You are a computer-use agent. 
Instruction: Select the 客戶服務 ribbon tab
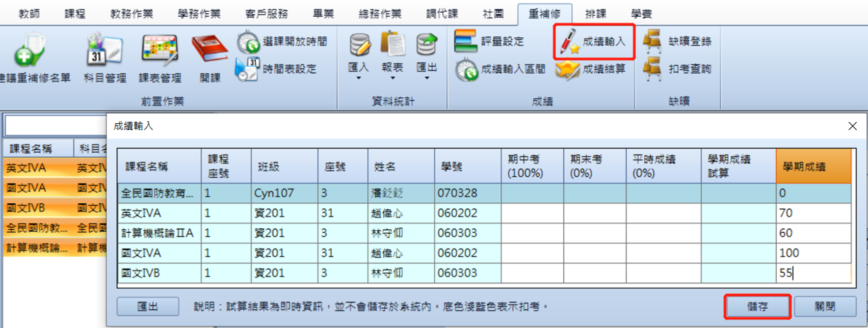[266, 14]
